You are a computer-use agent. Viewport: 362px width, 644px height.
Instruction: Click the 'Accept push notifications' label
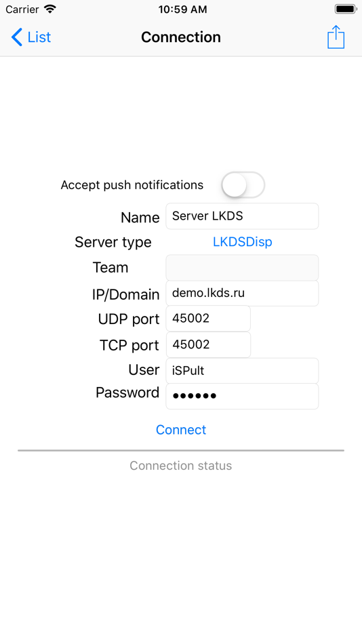(132, 185)
